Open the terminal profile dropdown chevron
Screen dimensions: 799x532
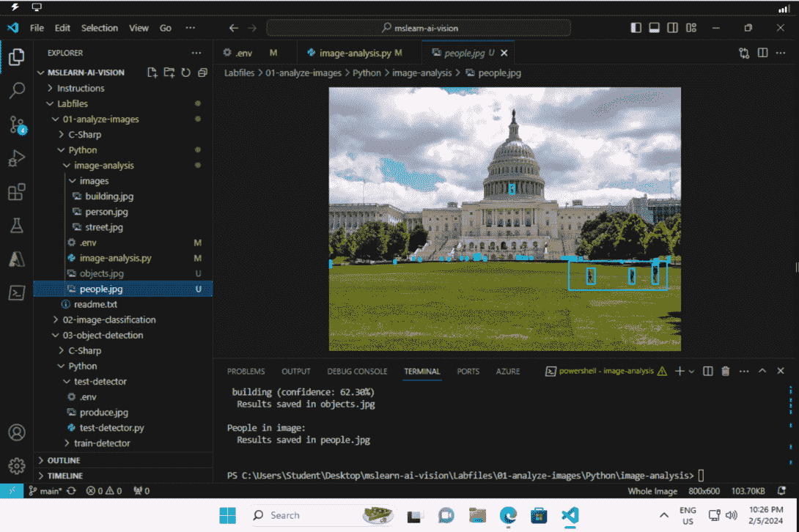coord(690,371)
